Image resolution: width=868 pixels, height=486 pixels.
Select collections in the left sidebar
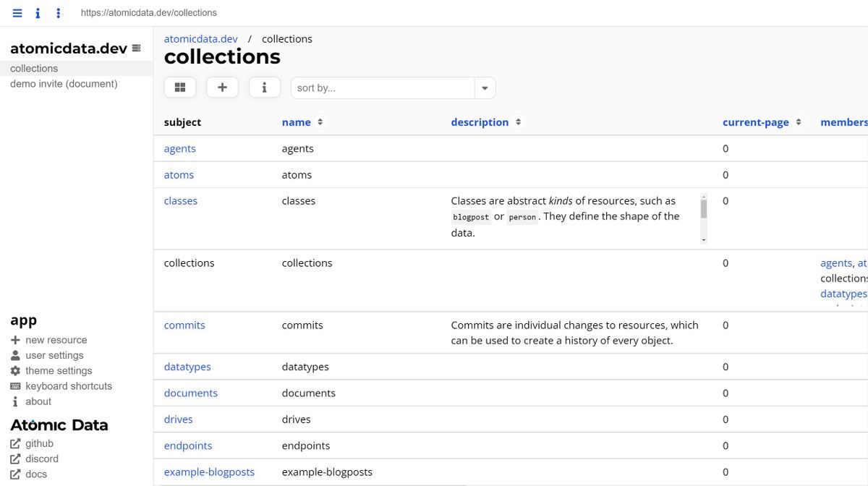[33, 68]
